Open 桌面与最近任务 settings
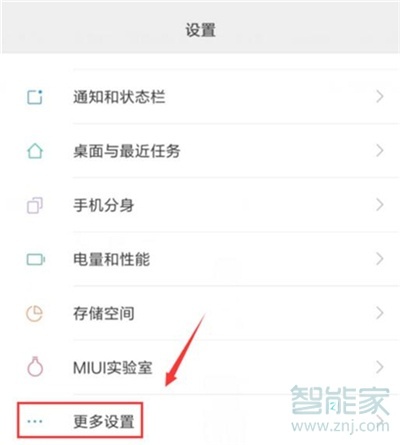Screen dimensions: 400x445 200,151
